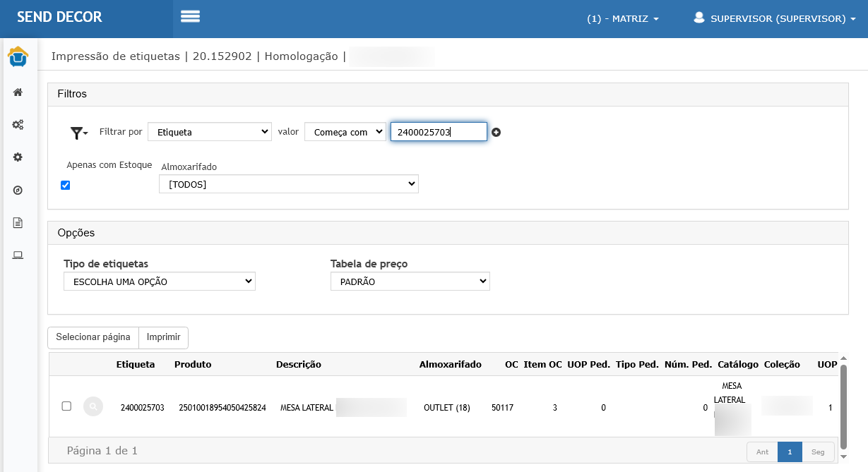The width and height of the screenshot is (868, 472).
Task: Click the Ant pagination button
Action: [763, 452]
